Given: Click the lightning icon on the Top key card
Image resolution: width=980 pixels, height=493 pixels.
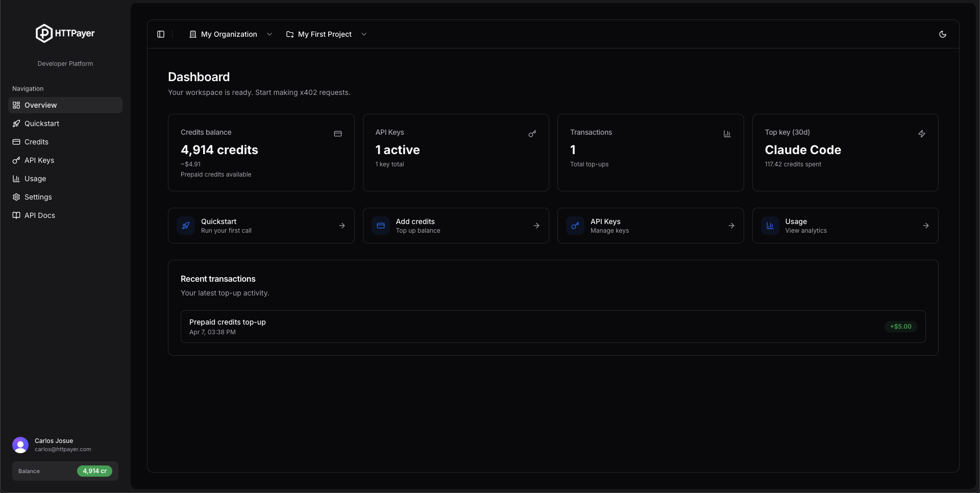Looking at the screenshot, I should tap(922, 134).
